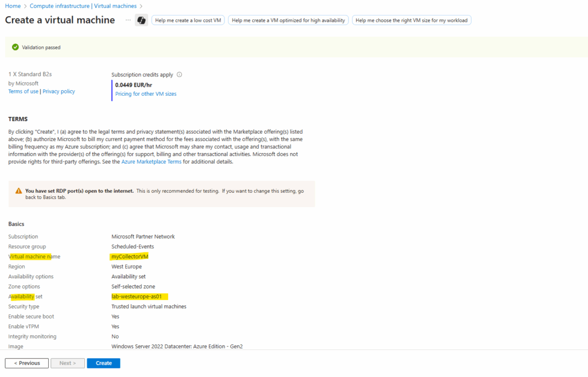Click the 1 X Standard B2s text

30,74
